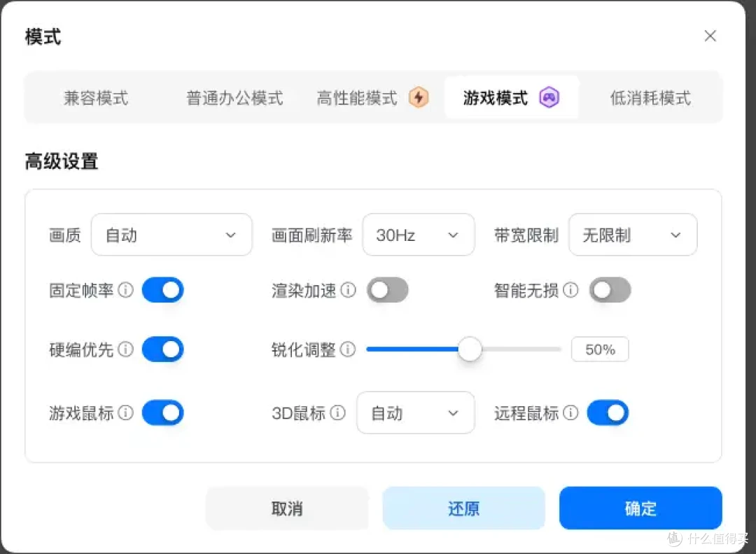Click the 50% sharpening value field

tap(600, 349)
